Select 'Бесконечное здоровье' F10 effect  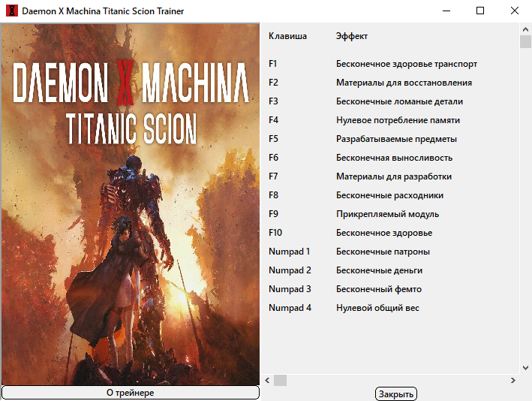(x=384, y=233)
